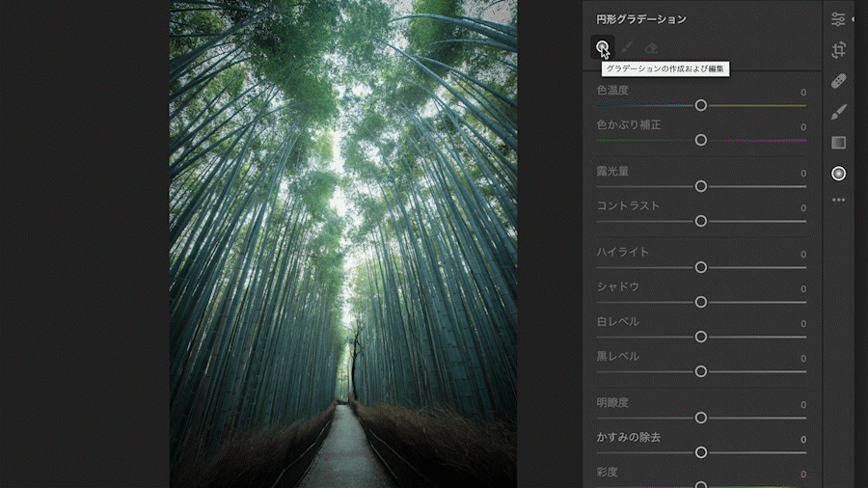The image size is (868, 488).
Task: Adjust the 色温度 temperature slider handle
Action: coord(701,105)
